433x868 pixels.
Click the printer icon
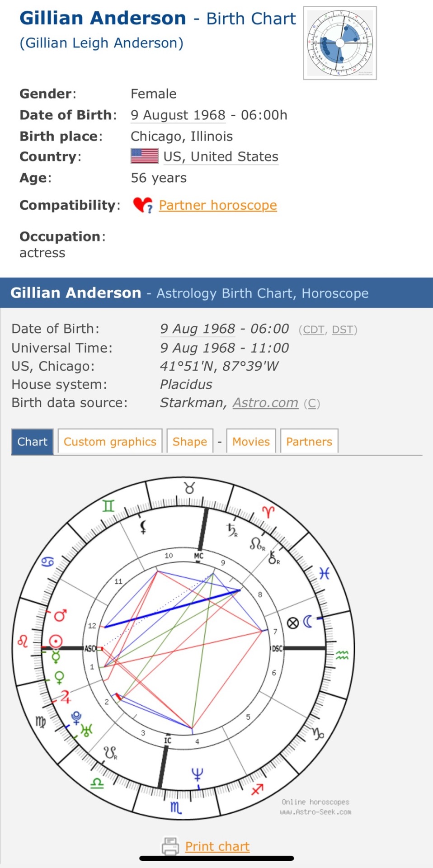tap(170, 846)
